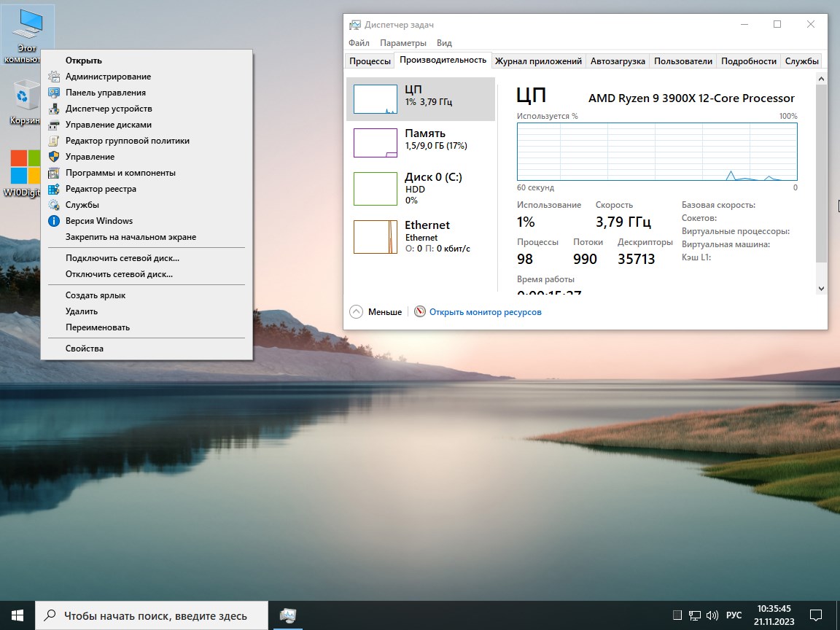Screen dimensions: 840x630
Task: Open the Вид menu in Task Manager
Action: [x=444, y=43]
